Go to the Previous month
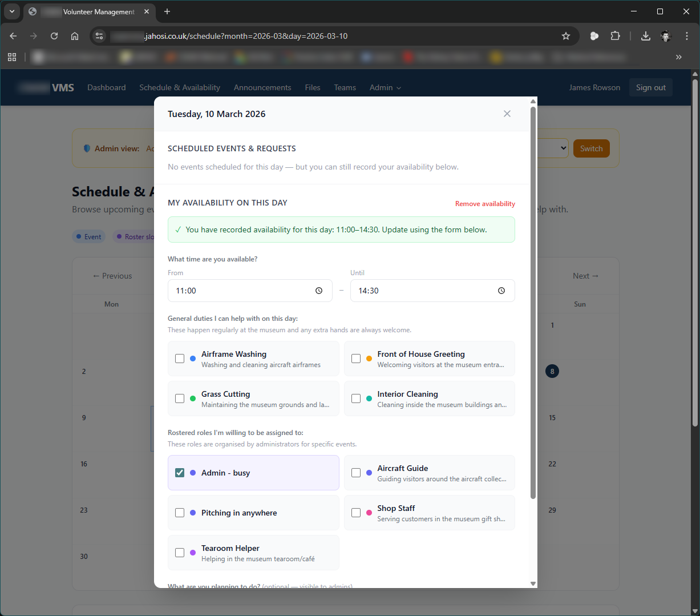This screenshot has height=616, width=700. (x=112, y=276)
